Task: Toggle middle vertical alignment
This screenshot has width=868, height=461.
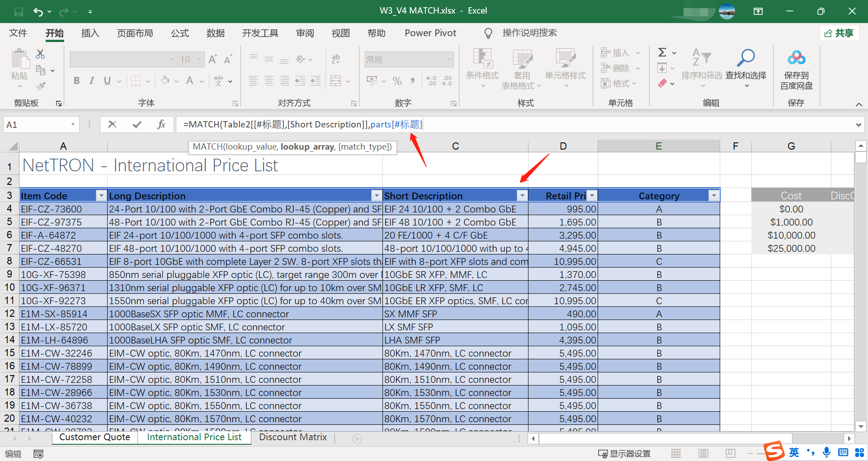Action: pyautogui.click(x=269, y=59)
